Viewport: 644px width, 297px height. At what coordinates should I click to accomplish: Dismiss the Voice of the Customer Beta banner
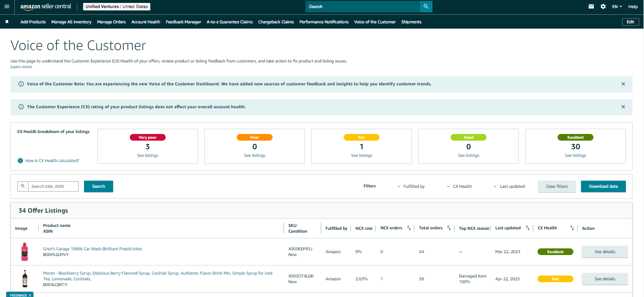click(623, 84)
